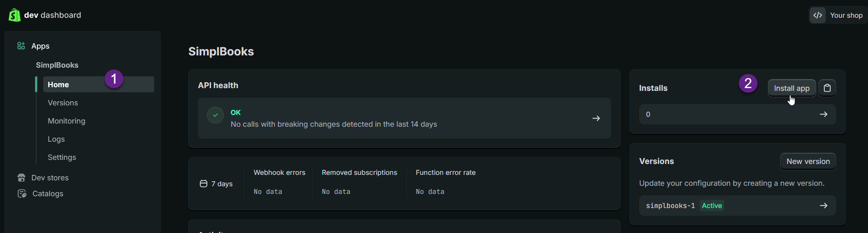
Task: Click the Catalogs icon in sidebar
Action: tap(22, 193)
